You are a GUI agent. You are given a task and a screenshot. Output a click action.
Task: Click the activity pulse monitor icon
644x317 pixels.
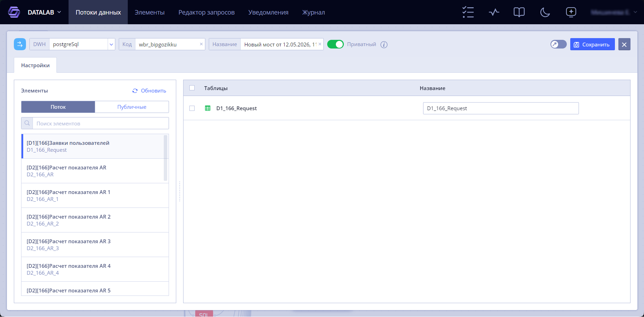pos(494,12)
